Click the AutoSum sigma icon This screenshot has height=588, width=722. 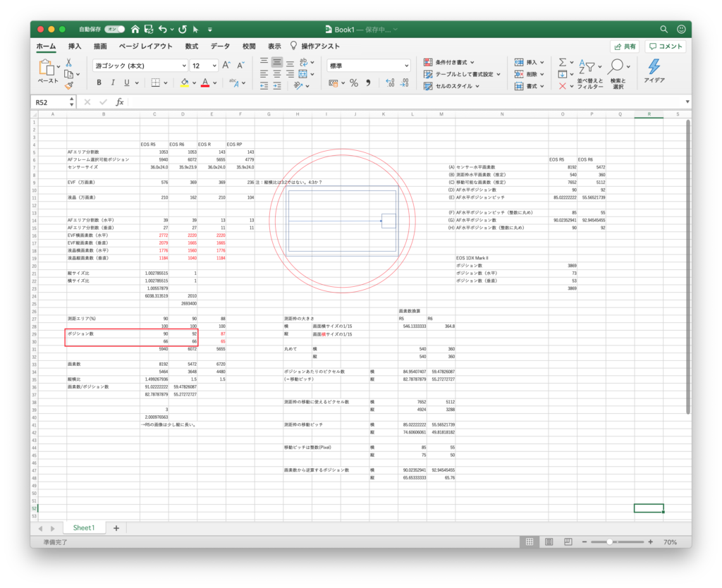pyautogui.click(x=562, y=62)
